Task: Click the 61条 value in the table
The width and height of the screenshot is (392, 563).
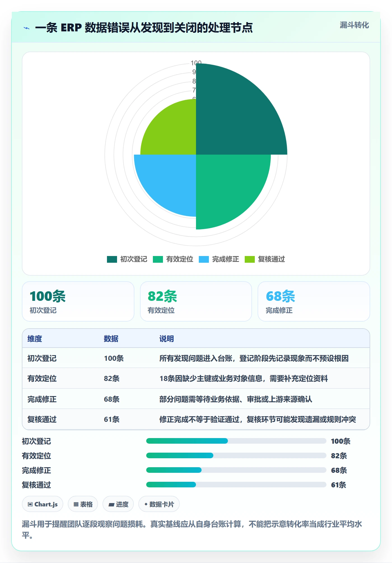Action: 112,419
